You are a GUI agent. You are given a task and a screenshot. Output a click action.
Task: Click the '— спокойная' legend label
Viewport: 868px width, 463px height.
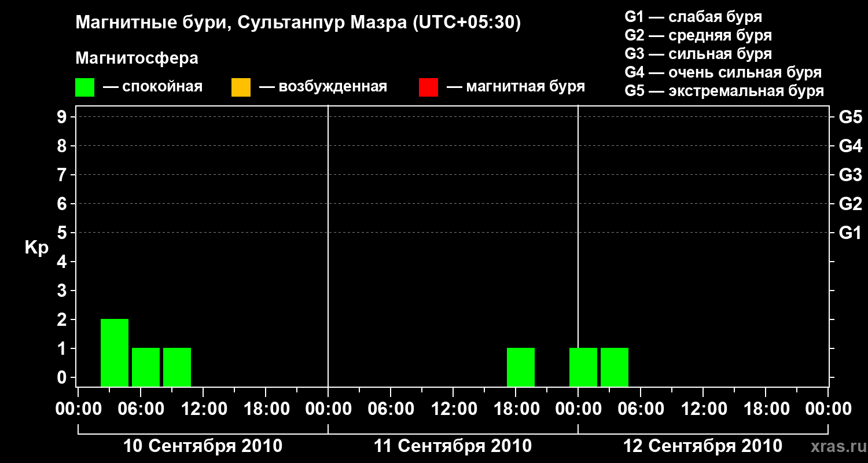153,87
